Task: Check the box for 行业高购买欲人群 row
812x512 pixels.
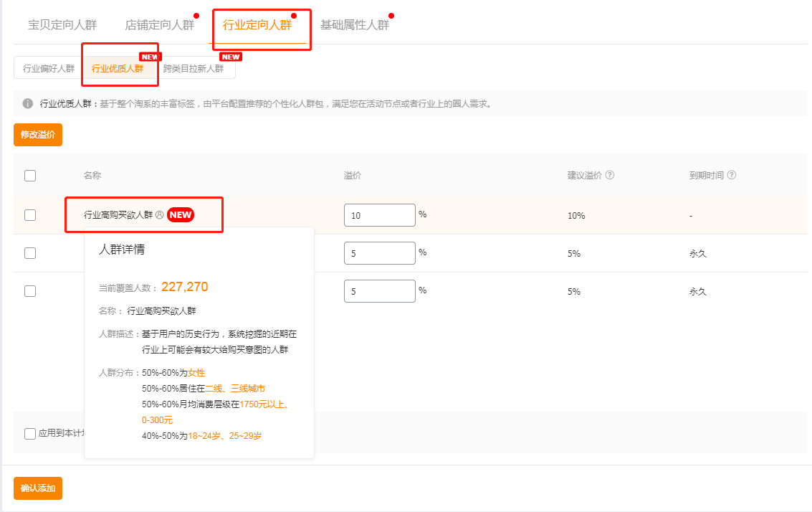Action: pyautogui.click(x=30, y=215)
